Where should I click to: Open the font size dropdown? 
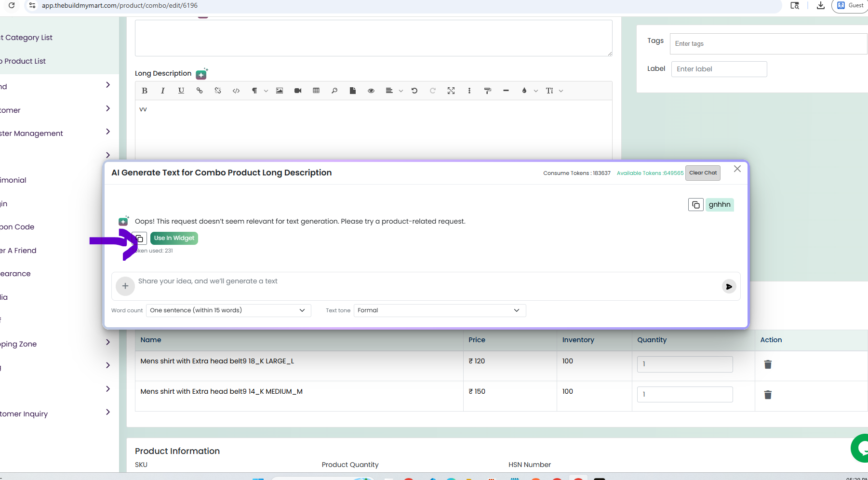click(554, 91)
